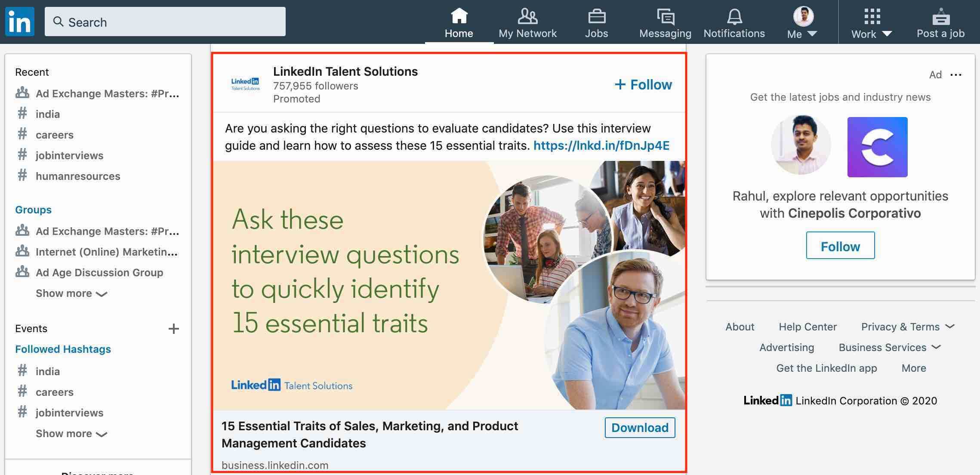Viewport: 980px width, 475px height.
Task: Go to Jobs section
Action: pos(596,23)
